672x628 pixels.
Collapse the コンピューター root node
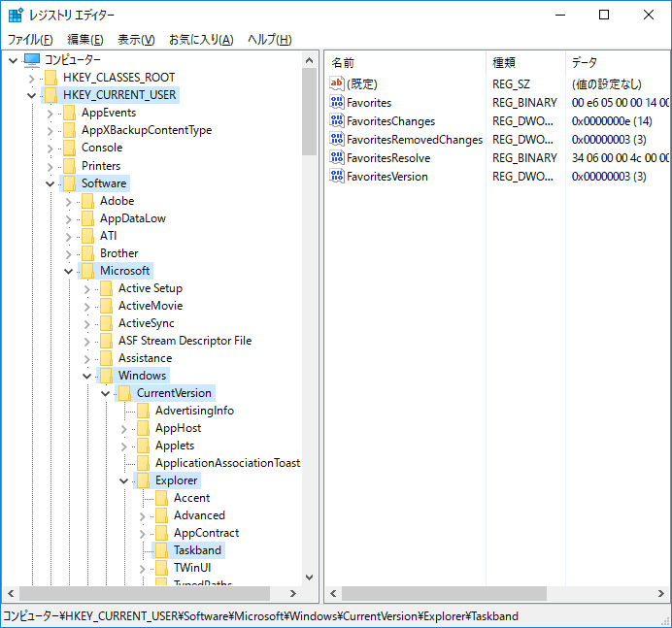click(14, 60)
